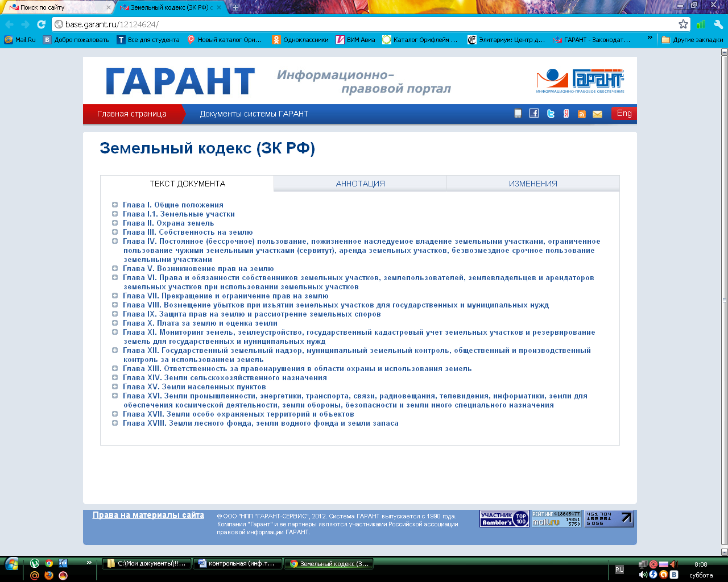Screen dimensions: 728x582
Task: Open link Глава XIV. Земли сельскохозяйственного назначения
Action: pos(225,377)
